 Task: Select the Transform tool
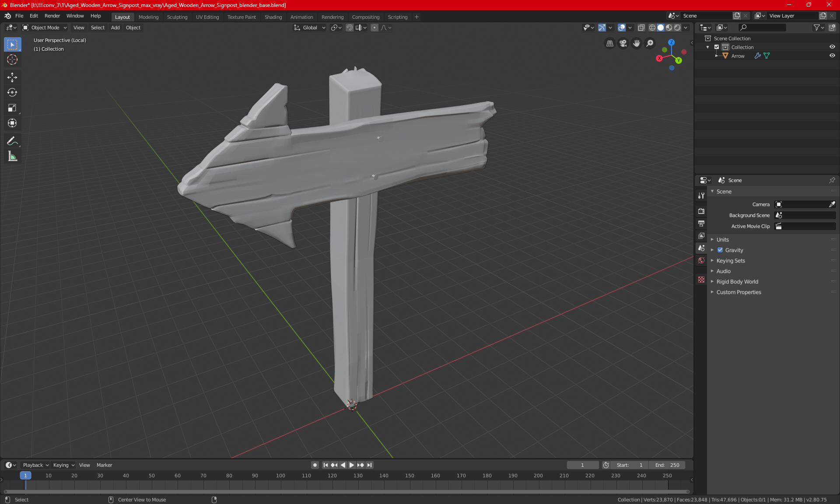coord(12,123)
